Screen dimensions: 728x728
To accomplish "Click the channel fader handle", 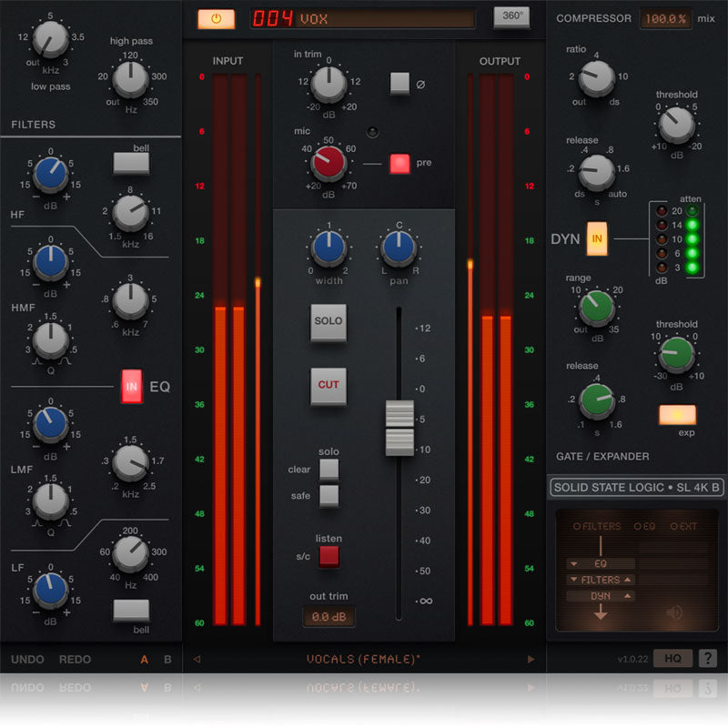I will [399, 428].
